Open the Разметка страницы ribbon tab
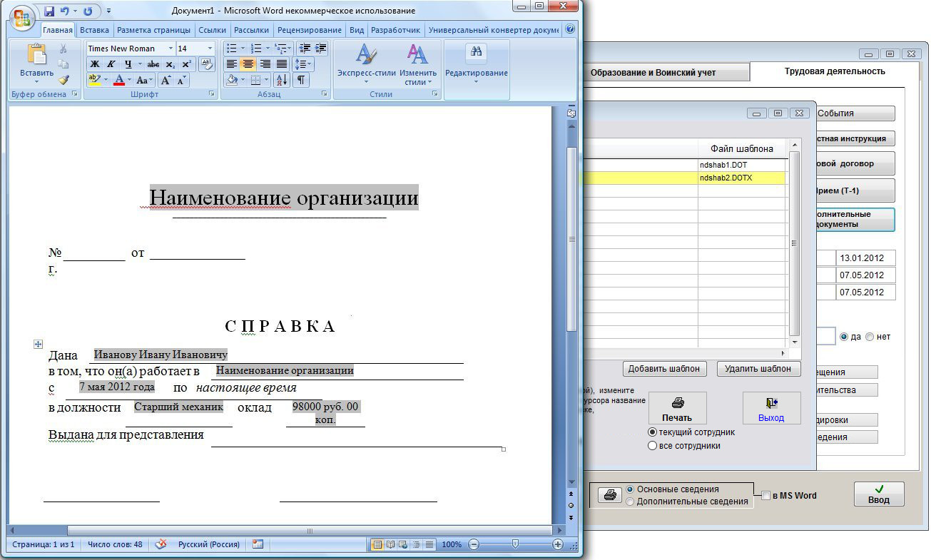The height and width of the screenshot is (560, 931). [153, 30]
